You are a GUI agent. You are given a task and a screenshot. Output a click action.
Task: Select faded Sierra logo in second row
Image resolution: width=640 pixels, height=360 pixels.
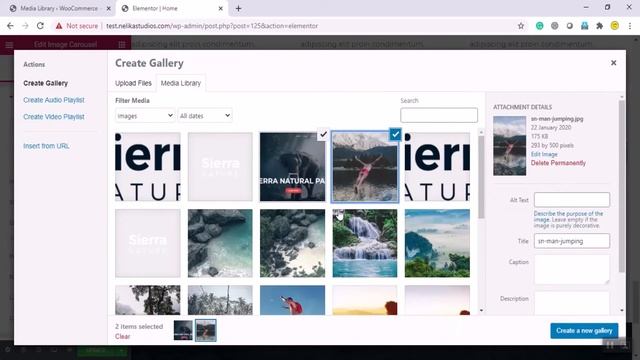tap(148, 243)
